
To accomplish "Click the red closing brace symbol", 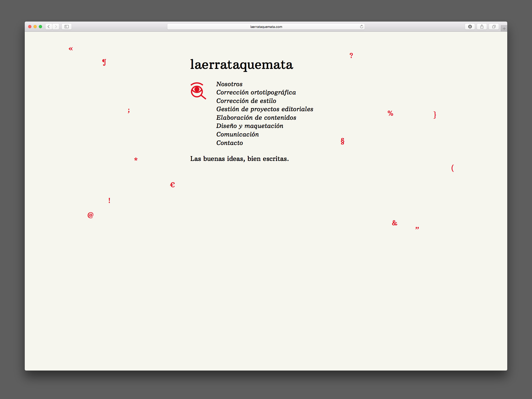I will coord(435,115).
